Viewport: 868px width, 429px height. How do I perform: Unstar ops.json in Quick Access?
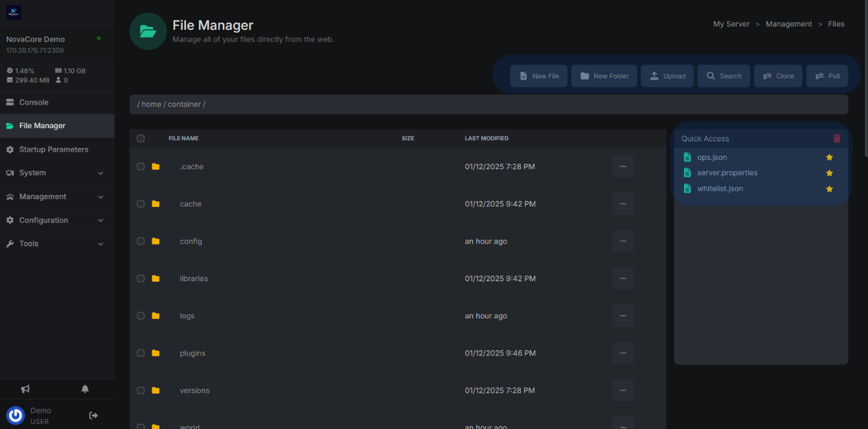click(829, 158)
